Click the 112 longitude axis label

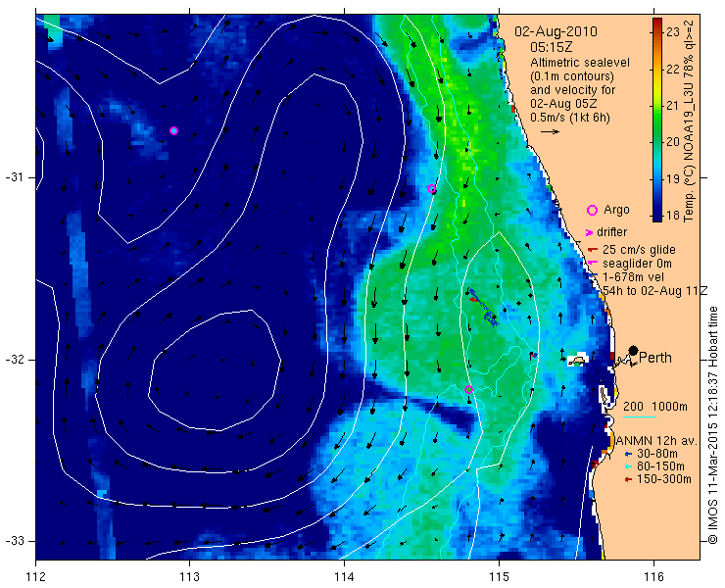pos(36,576)
